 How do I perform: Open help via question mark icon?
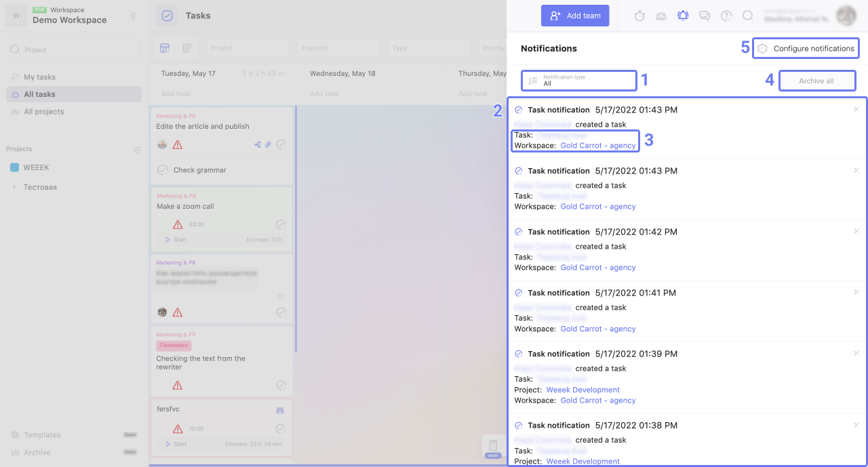click(x=726, y=16)
